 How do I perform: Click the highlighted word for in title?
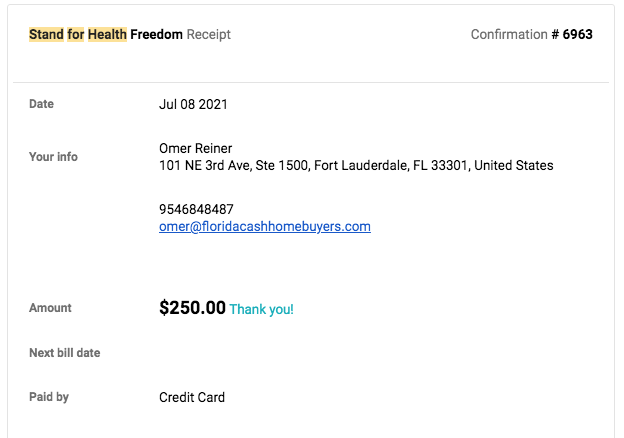click(x=75, y=34)
